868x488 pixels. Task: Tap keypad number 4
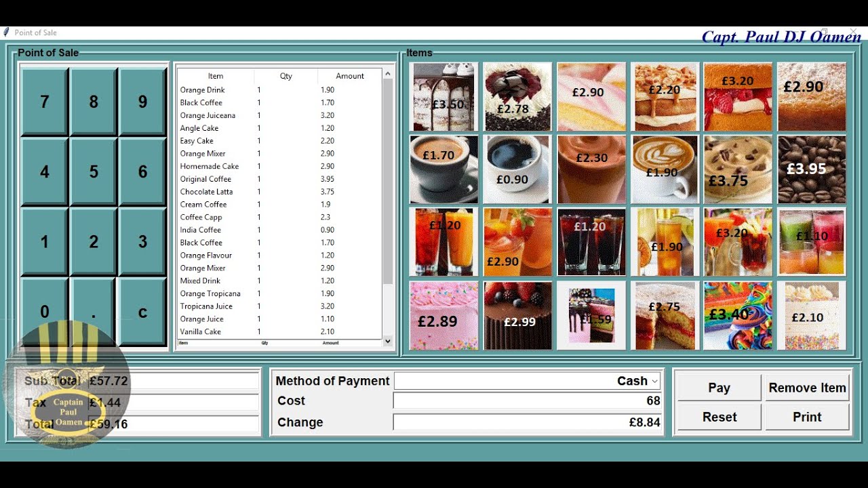pos(45,171)
